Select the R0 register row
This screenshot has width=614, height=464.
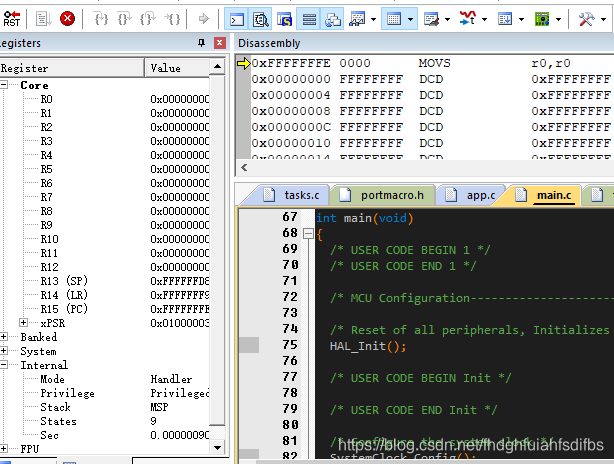pos(105,99)
